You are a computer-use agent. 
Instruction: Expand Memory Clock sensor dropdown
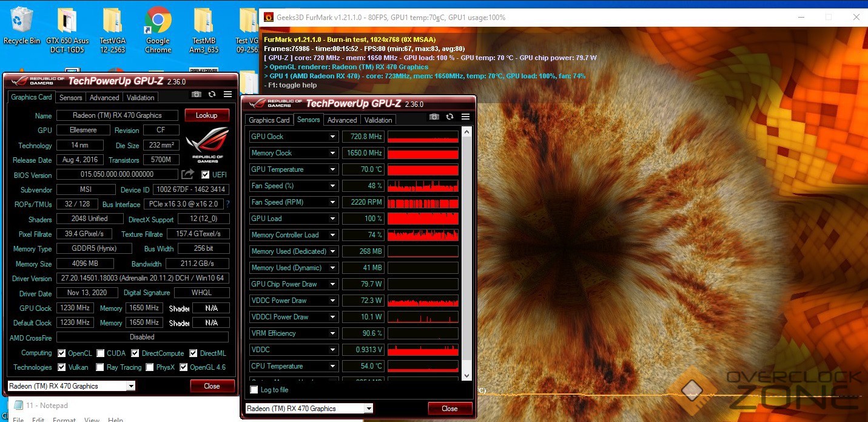[332, 153]
